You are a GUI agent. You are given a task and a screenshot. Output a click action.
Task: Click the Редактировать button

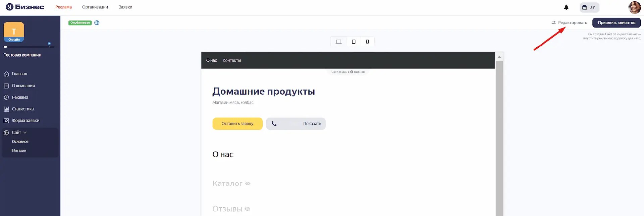(569, 23)
